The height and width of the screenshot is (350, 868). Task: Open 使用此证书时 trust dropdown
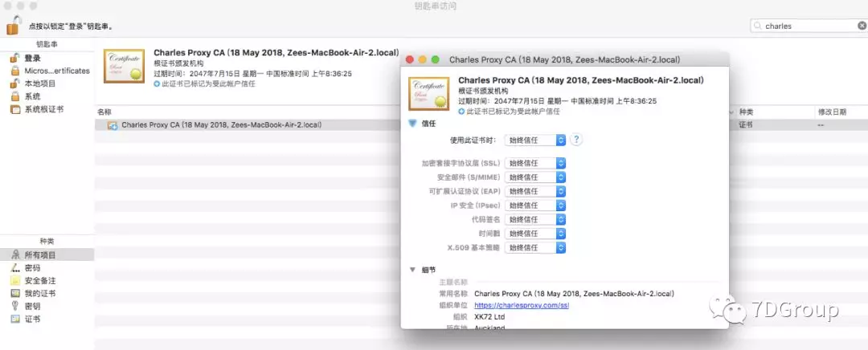click(x=535, y=140)
